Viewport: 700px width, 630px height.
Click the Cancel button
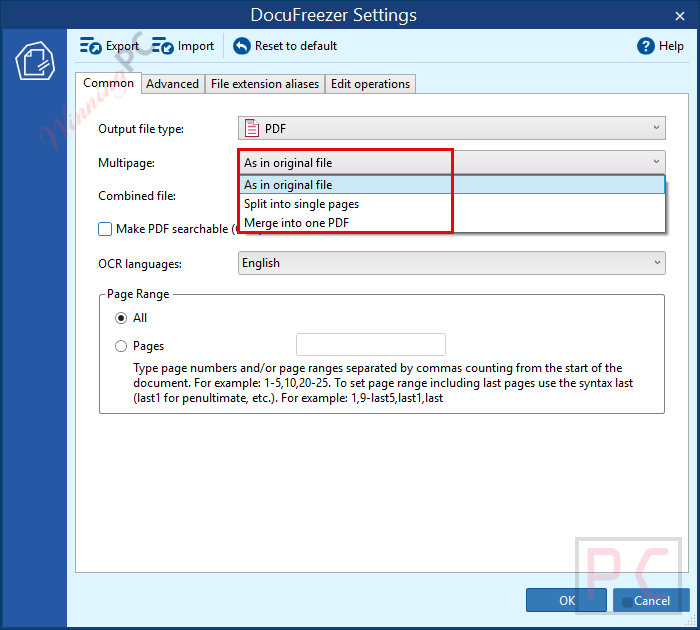pyautogui.click(x=651, y=601)
